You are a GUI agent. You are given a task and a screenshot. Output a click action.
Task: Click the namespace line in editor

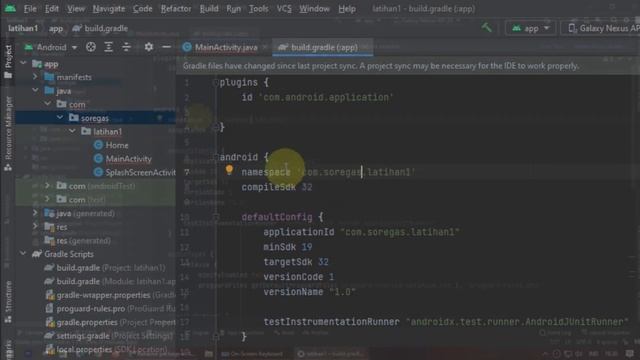[328, 172]
